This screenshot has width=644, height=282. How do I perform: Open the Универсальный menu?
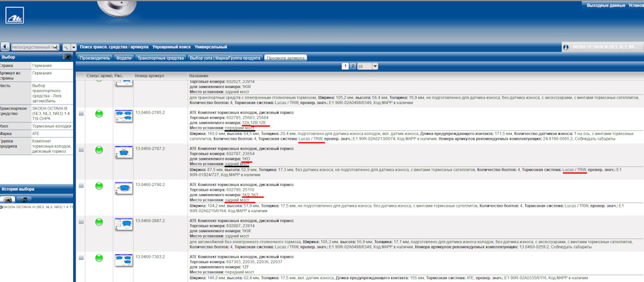point(211,47)
